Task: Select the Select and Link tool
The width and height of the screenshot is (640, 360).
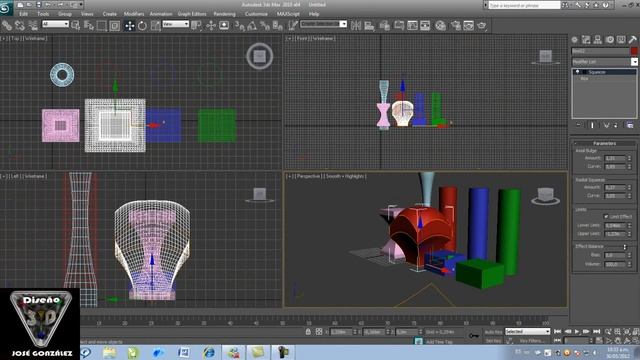Action: click(7, 26)
